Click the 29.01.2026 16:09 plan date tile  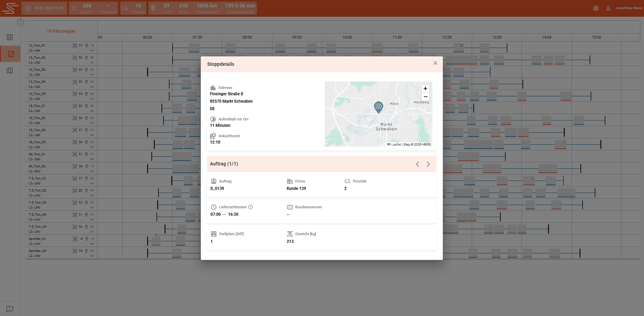click(44, 8)
